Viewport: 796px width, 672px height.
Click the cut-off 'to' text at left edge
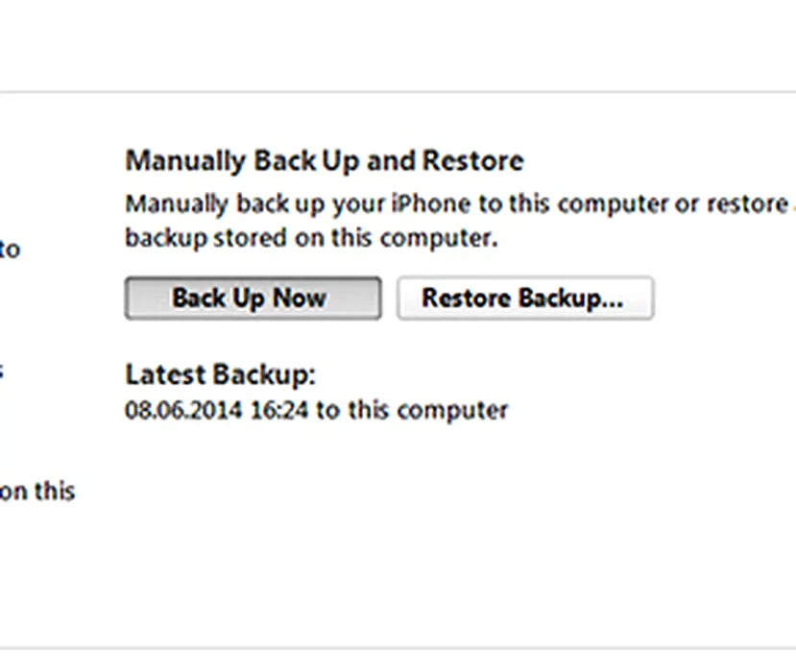[x=10, y=250]
